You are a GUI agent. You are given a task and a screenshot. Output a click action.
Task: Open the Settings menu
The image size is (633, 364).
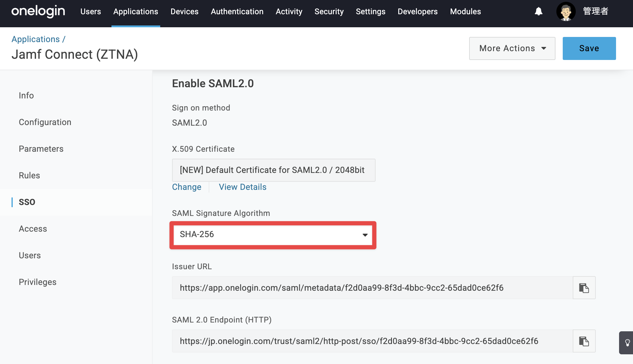tap(370, 12)
